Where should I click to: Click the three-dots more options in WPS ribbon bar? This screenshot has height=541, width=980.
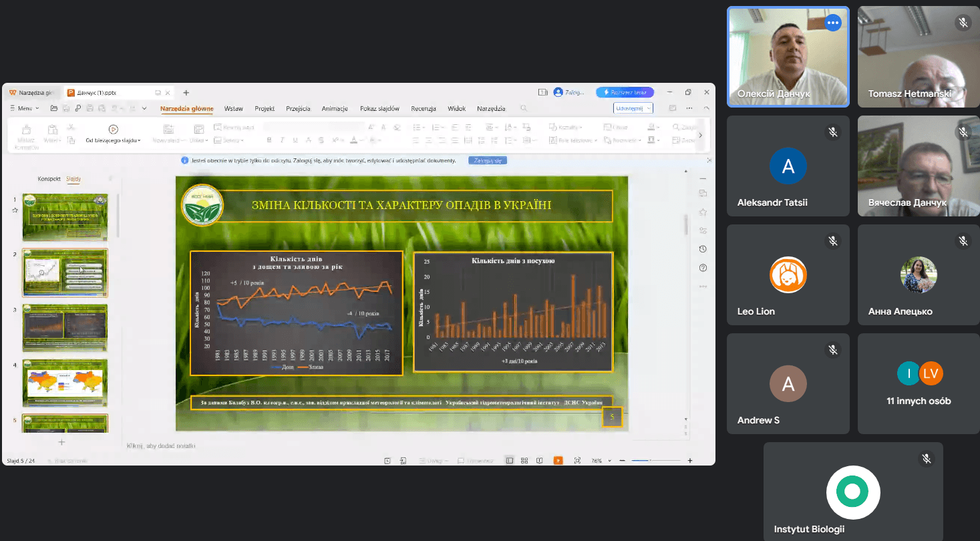(x=689, y=108)
